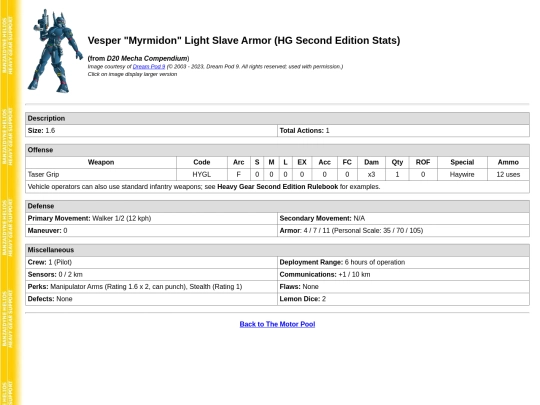Click the ROF column header
Viewport: 540px width, 405px height.
point(423,162)
